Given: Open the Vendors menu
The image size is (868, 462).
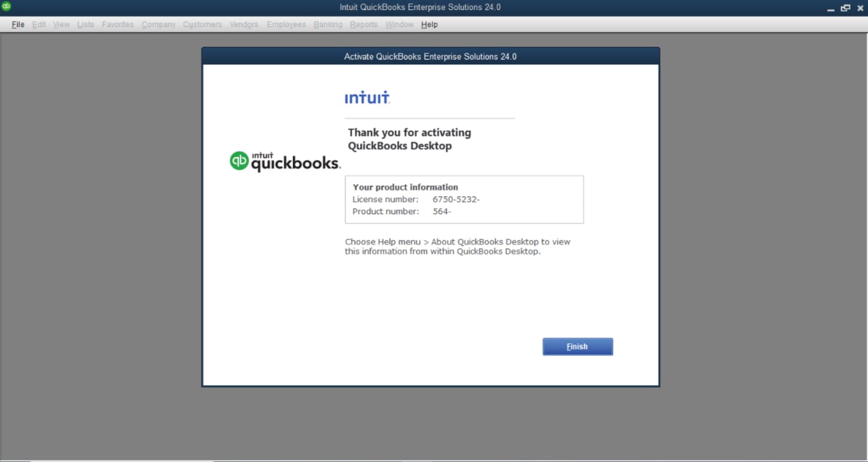Looking at the screenshot, I should [244, 24].
